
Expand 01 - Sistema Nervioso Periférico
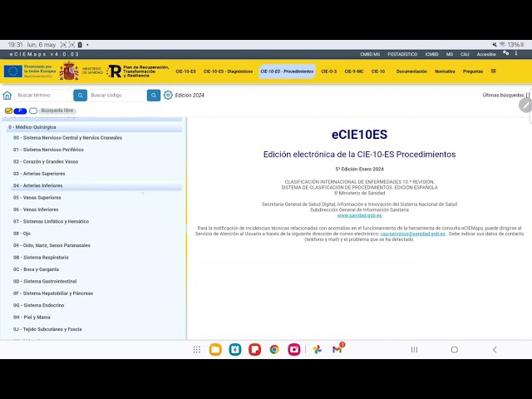[x=48, y=150]
